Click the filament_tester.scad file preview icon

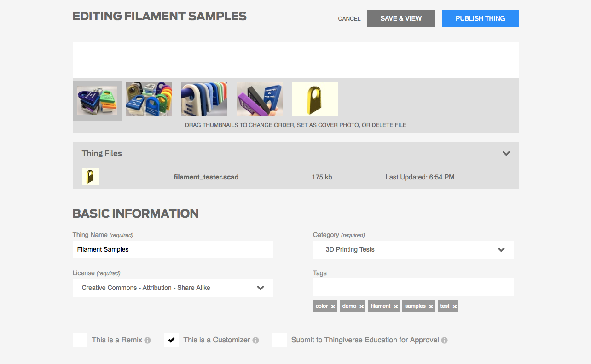tap(90, 177)
